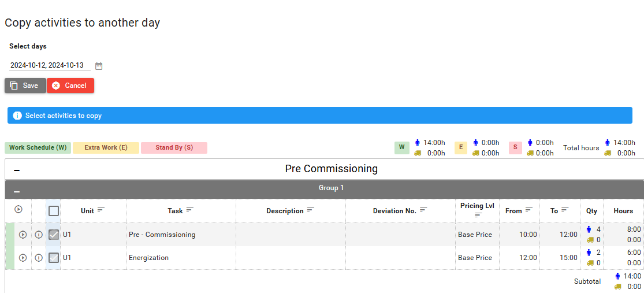Click the Qty column header

pos(591,211)
